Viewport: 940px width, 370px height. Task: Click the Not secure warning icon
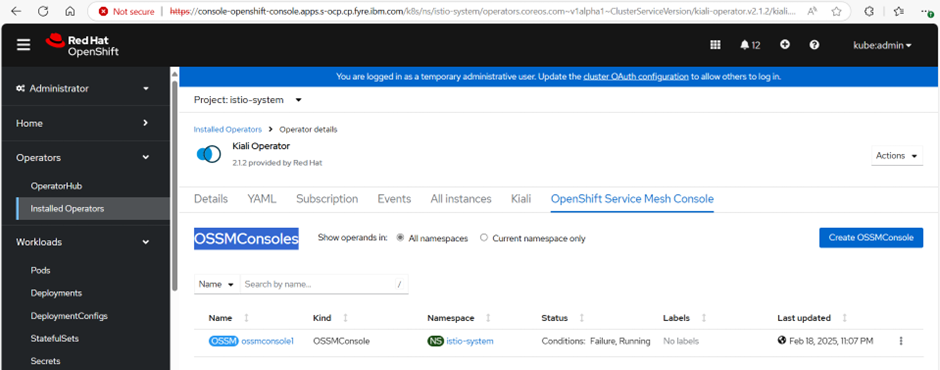pos(104,11)
